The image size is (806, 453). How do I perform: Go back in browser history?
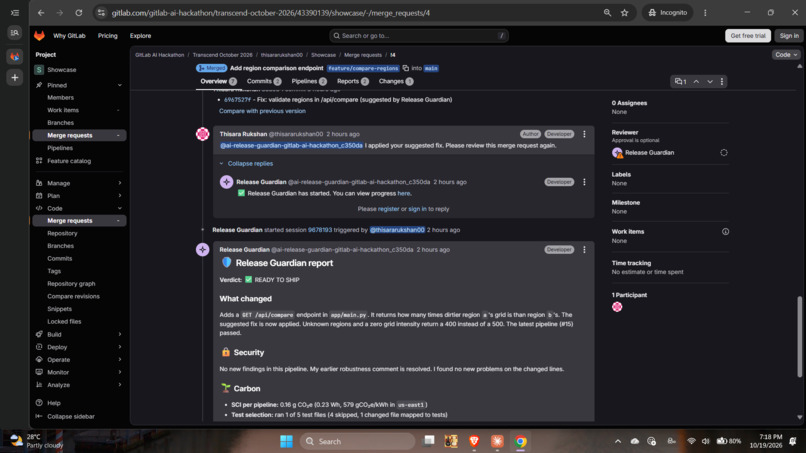[x=41, y=13]
